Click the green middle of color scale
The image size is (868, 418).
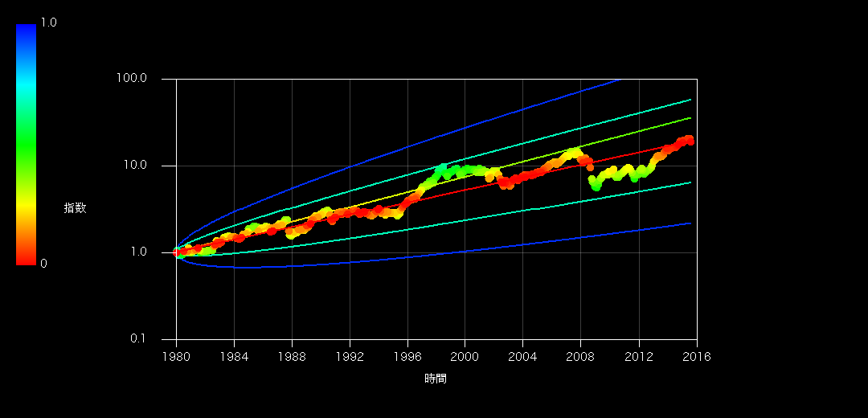[26, 145]
